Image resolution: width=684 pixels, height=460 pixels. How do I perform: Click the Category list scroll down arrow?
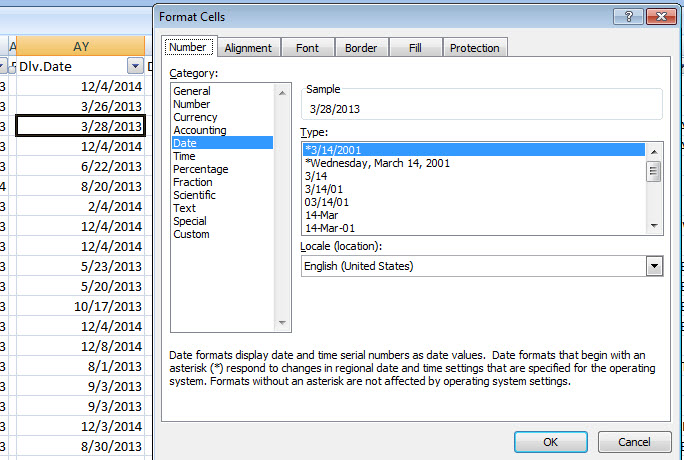[x=281, y=323]
